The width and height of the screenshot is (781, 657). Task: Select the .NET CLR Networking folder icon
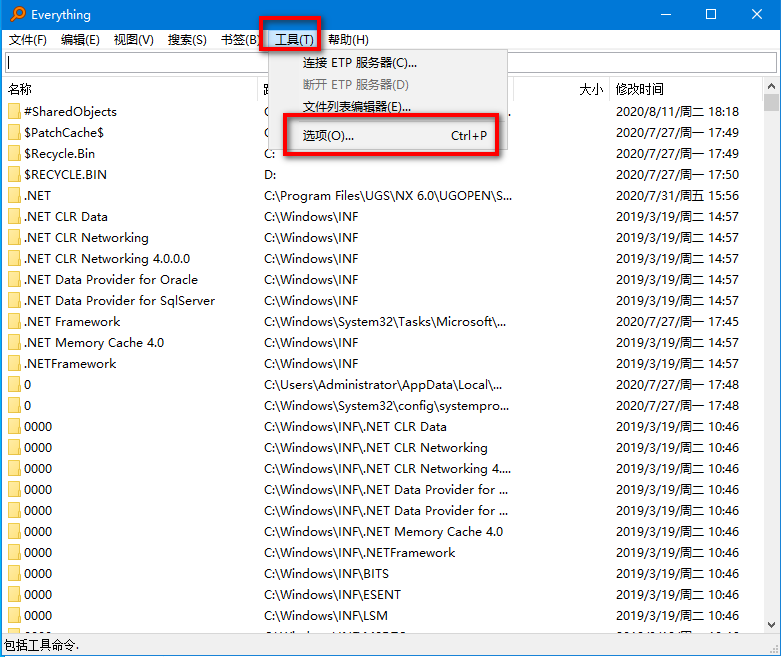pyautogui.click(x=14, y=238)
